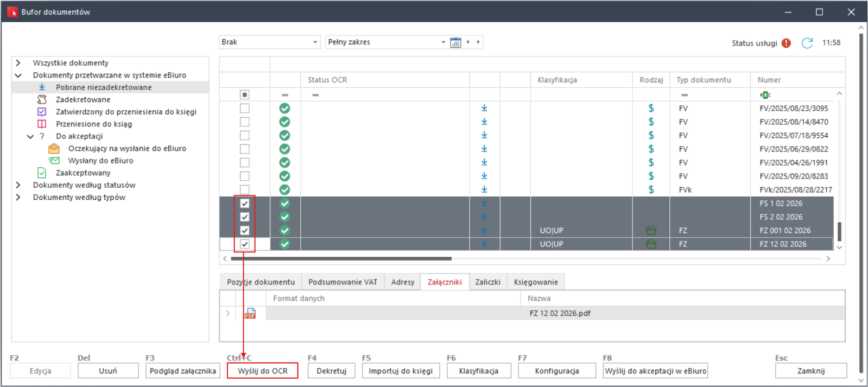Viewport: 868px width, 387px height.
Task: Open the Pełny zakres range dropdown
Action: pyautogui.click(x=443, y=42)
